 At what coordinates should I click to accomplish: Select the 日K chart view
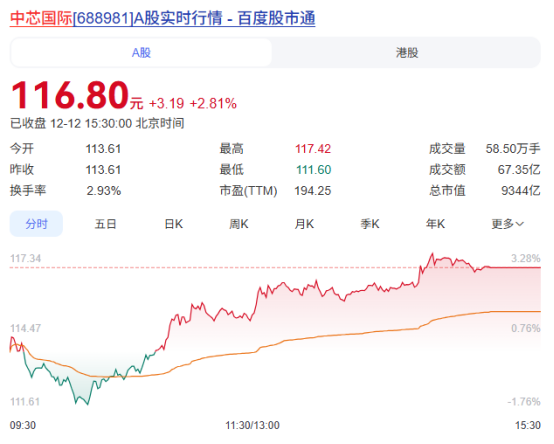tap(173, 224)
